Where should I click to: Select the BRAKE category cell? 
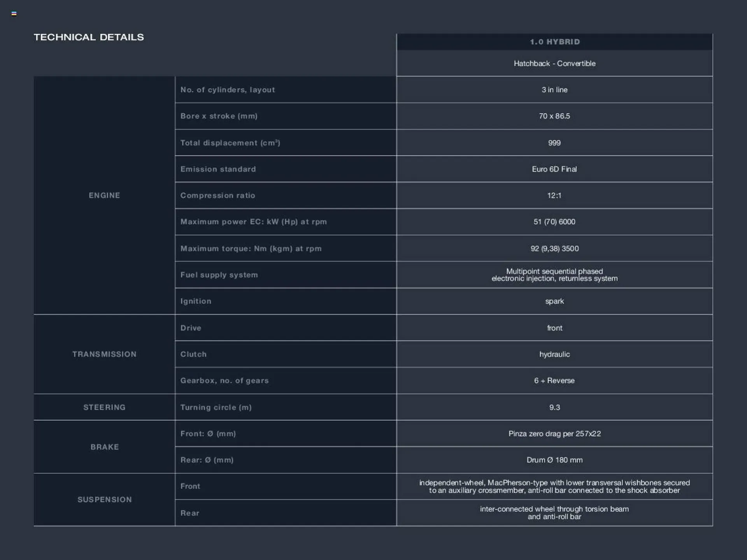pyautogui.click(x=104, y=447)
